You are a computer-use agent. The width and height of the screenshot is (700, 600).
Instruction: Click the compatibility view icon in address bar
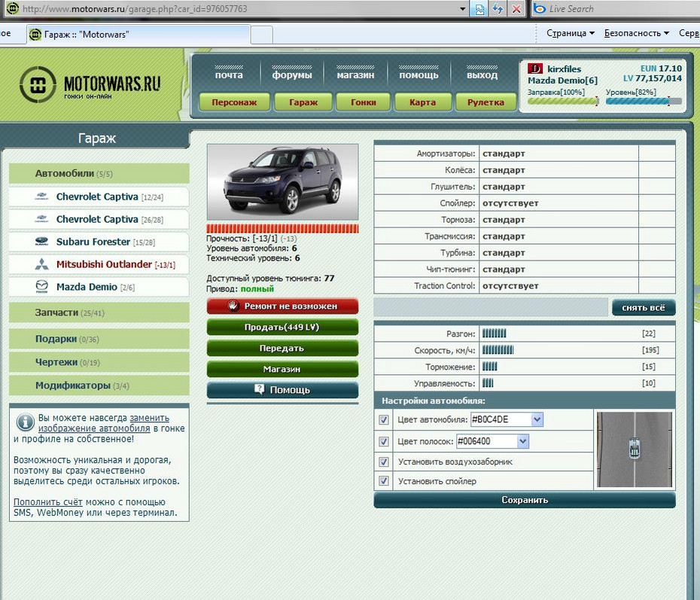tap(479, 9)
